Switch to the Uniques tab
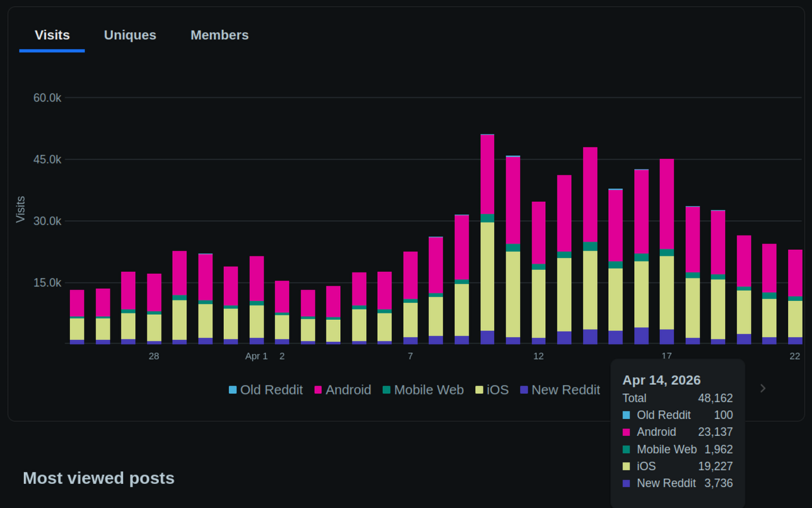 click(x=130, y=35)
